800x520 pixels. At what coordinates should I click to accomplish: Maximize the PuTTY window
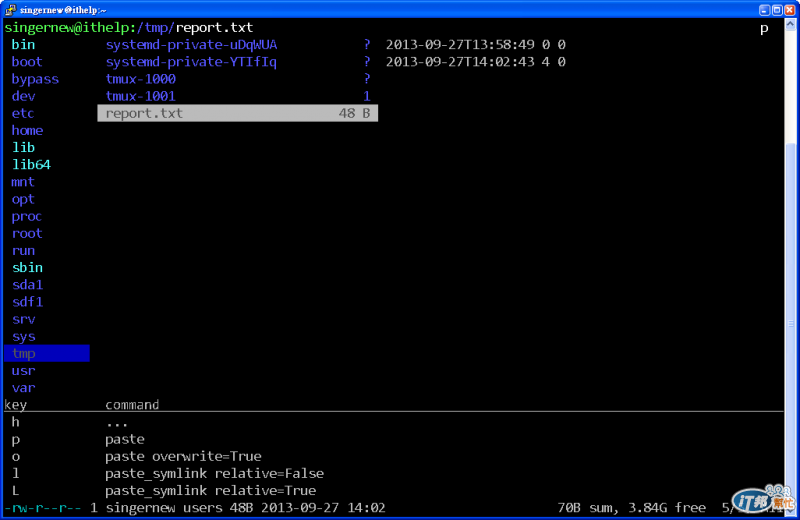tap(777, 10)
